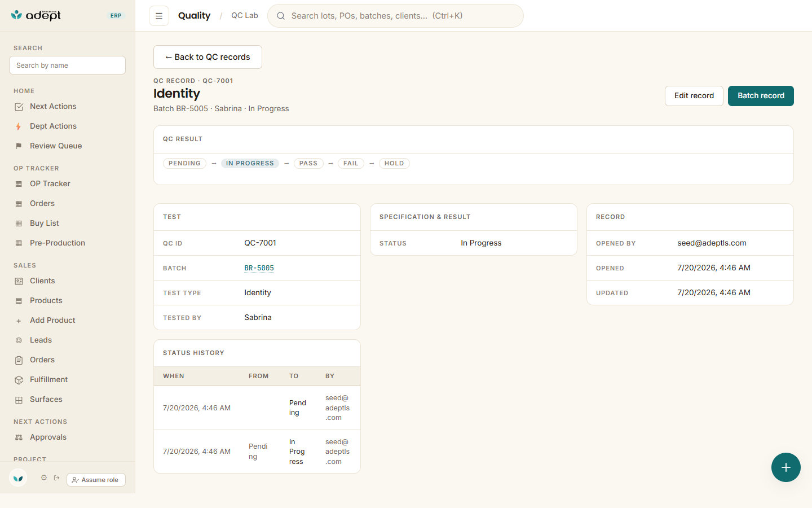812x508 pixels.
Task: Click the Pre-Production grid icon
Action: tap(19, 243)
